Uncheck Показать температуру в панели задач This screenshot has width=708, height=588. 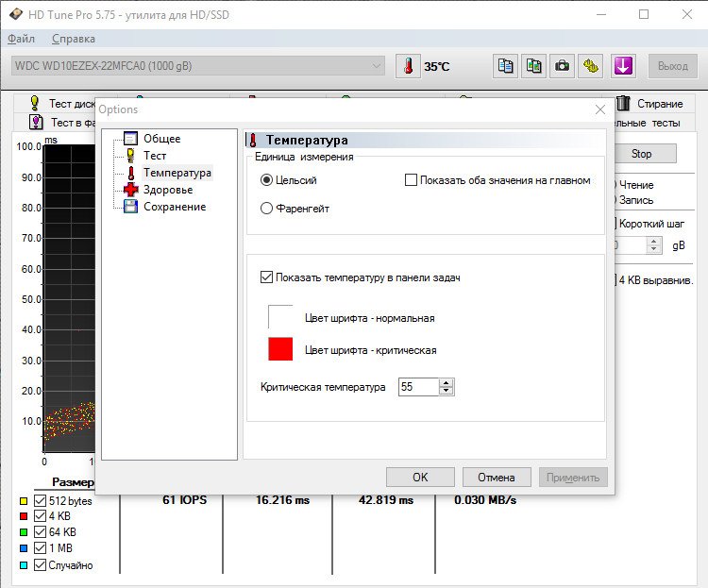click(266, 277)
